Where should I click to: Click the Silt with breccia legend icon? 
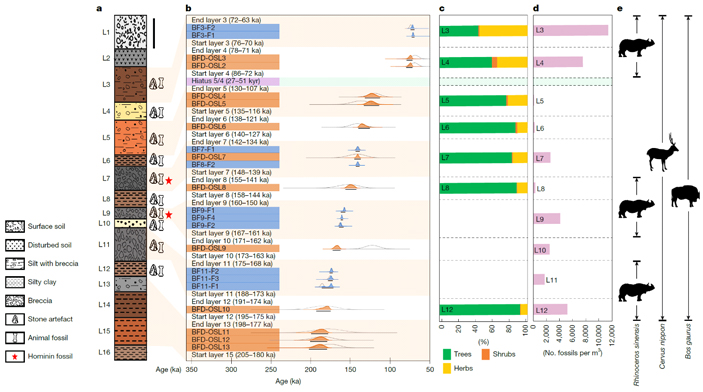point(15,264)
